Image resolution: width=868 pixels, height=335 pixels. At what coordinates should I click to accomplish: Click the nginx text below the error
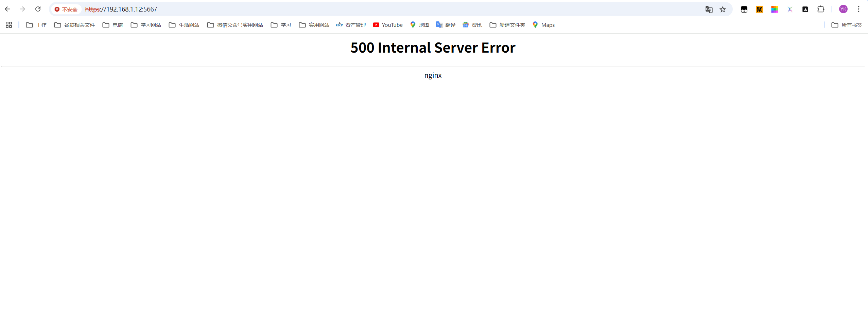(x=433, y=75)
